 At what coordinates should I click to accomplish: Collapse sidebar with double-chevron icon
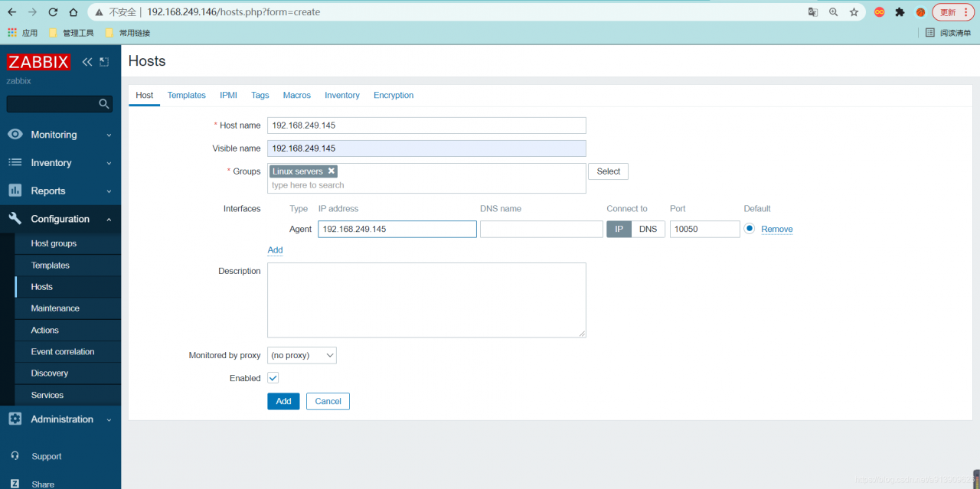click(x=87, y=62)
